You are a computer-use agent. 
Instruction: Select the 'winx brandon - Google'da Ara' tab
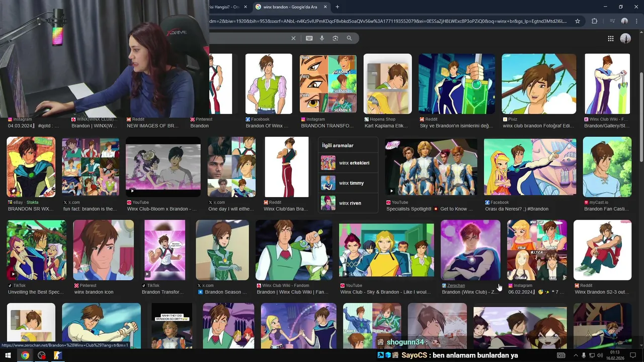291,7
